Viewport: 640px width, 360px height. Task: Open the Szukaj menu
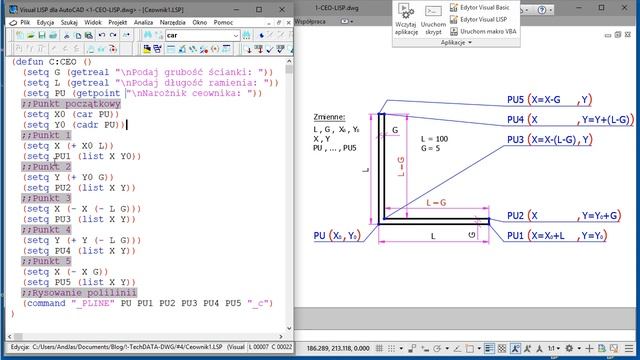[x=69, y=22]
